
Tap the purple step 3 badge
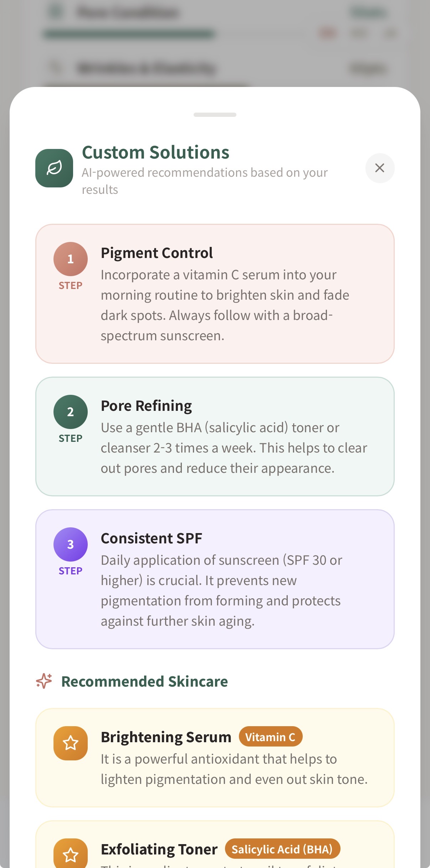(71, 544)
